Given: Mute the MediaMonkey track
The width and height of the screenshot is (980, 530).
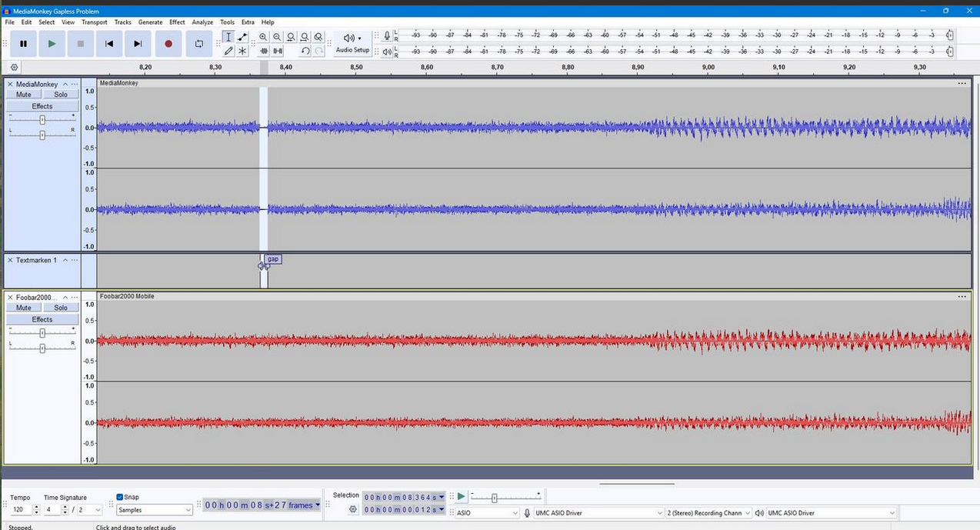Looking at the screenshot, I should pyautogui.click(x=24, y=95).
